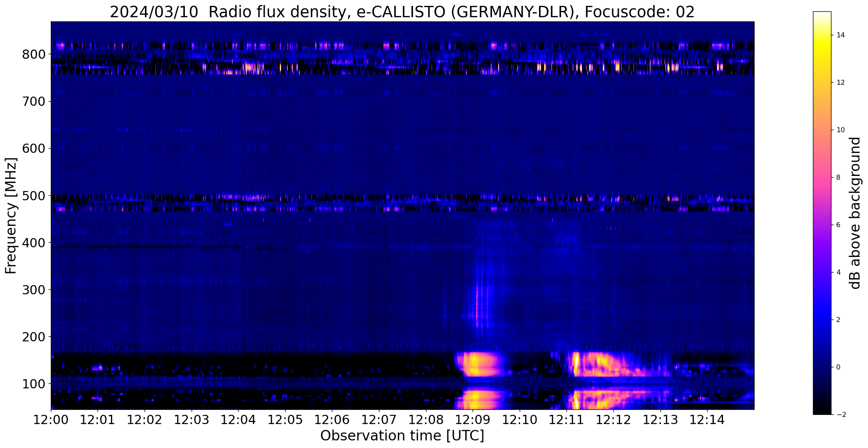Image resolution: width=868 pixels, height=448 pixels.
Task: Click the 500 MHz frequency tick label
Action: click(33, 196)
